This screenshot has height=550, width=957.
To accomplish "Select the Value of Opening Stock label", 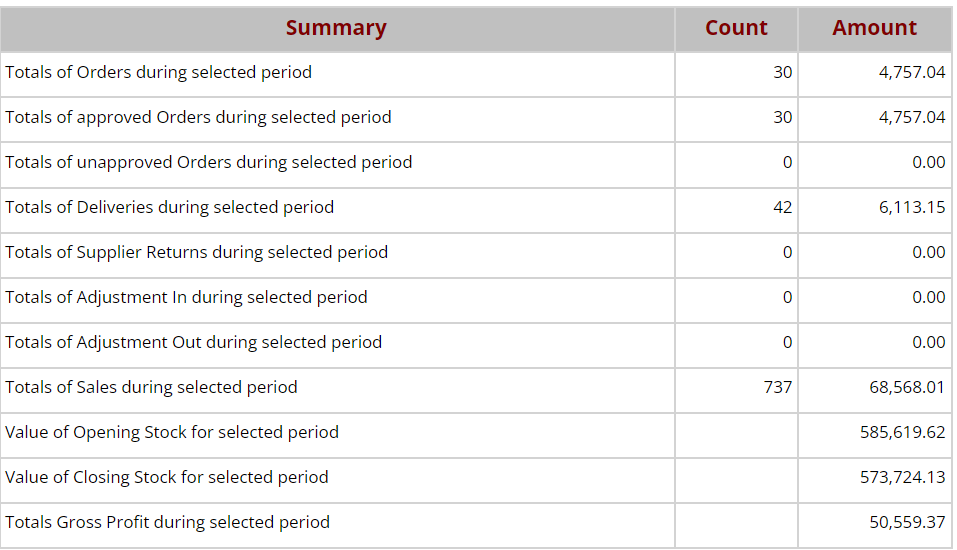I will [172, 432].
